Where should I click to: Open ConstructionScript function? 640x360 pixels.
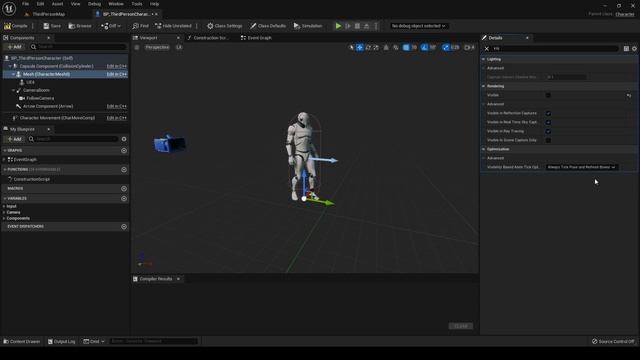(31, 179)
